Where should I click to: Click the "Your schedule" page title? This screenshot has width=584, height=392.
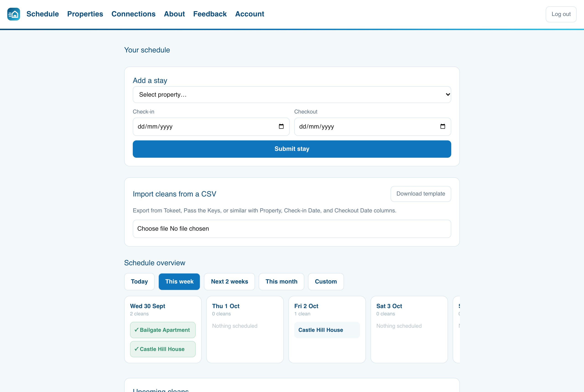click(x=147, y=50)
